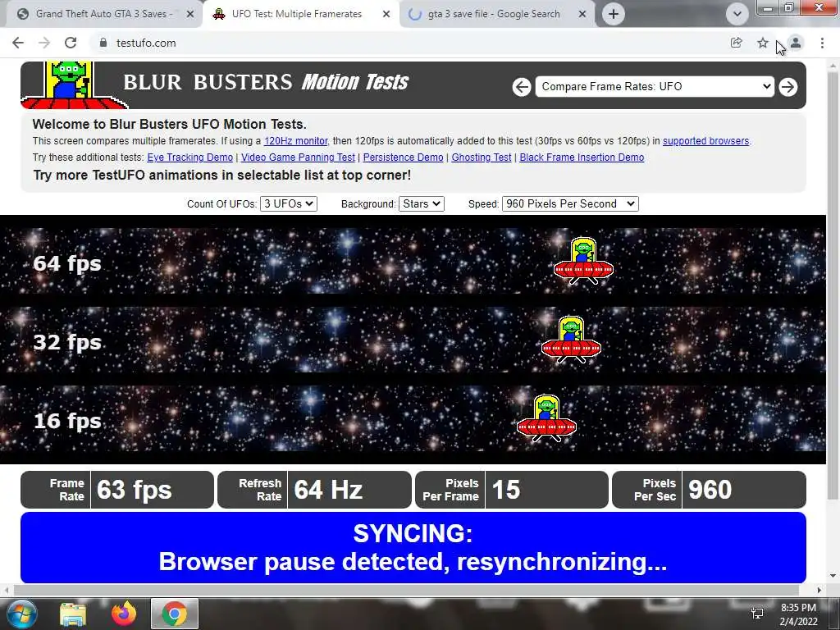This screenshot has width=840, height=630.
Task: Click the 16 fps lane label
Action: [x=67, y=421]
